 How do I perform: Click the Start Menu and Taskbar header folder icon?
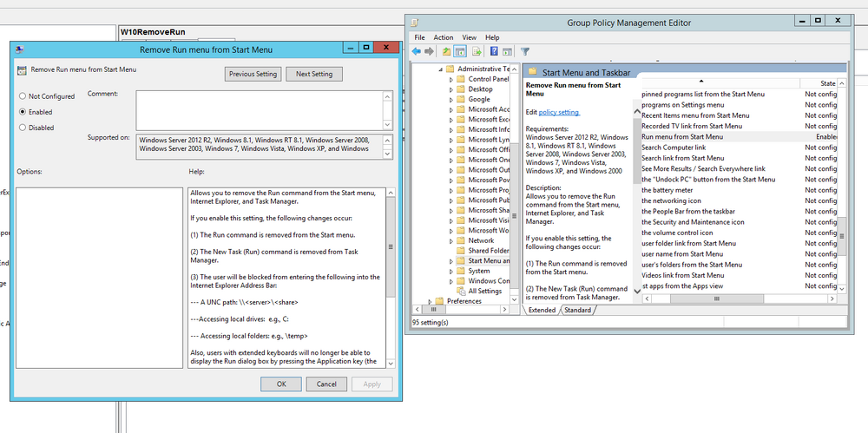[533, 72]
